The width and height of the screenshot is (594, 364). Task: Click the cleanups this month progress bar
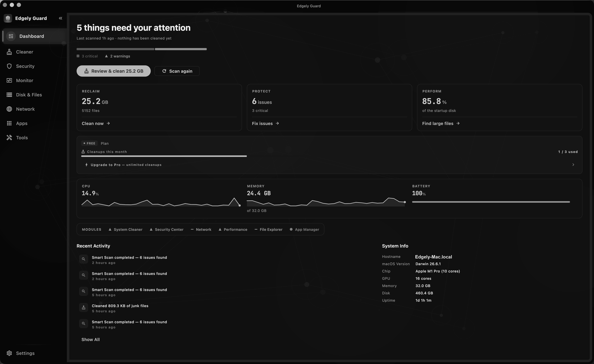329,156
